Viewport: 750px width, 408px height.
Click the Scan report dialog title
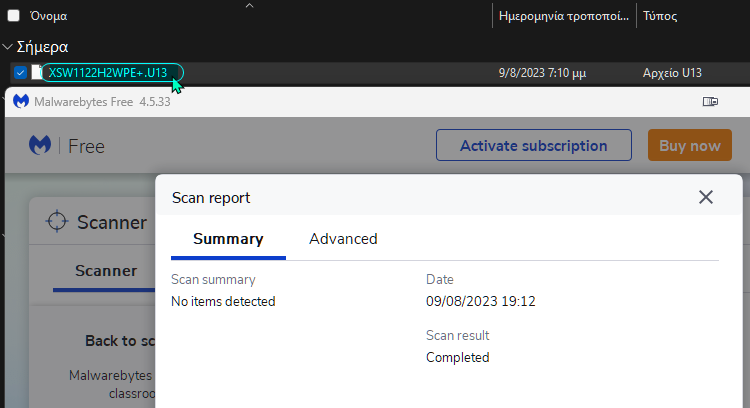211,198
